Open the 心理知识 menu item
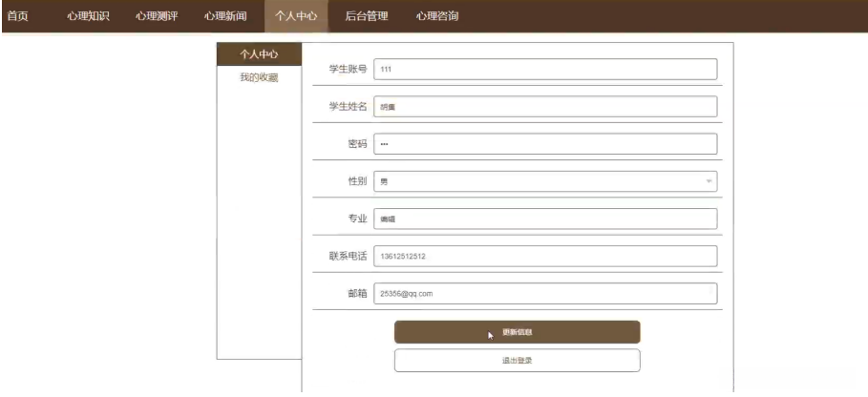The width and height of the screenshot is (868, 397). (x=88, y=16)
